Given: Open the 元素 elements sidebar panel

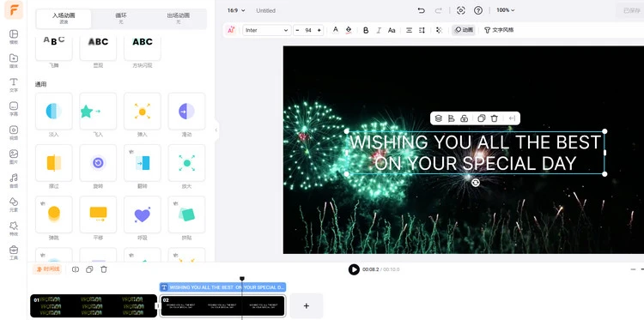Looking at the screenshot, I should (14, 204).
